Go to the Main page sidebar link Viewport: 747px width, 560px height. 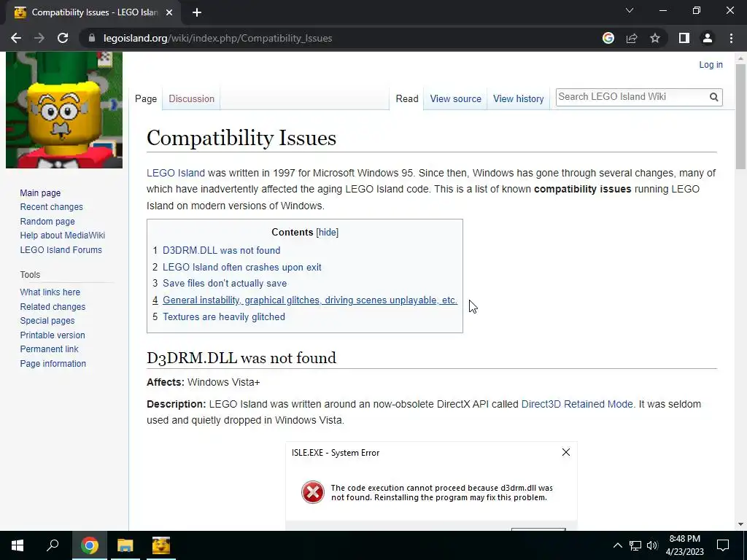41,192
